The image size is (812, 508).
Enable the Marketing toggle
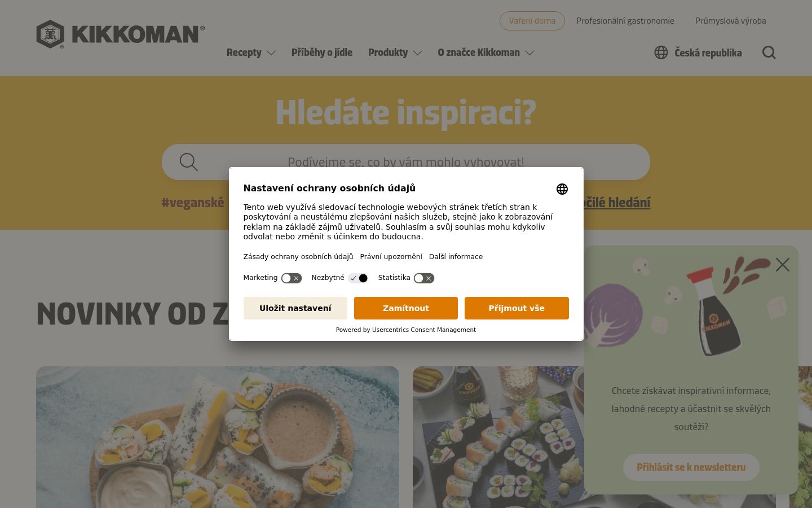point(292,278)
